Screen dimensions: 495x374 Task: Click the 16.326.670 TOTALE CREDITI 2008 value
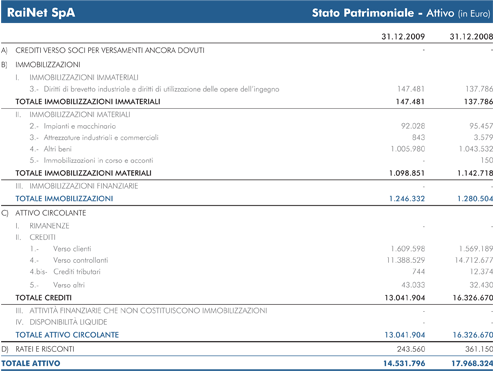(x=473, y=298)
